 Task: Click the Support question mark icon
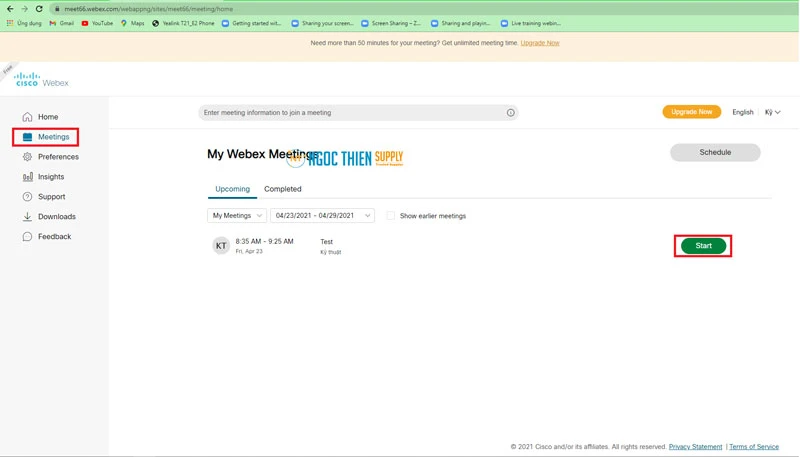click(x=28, y=196)
